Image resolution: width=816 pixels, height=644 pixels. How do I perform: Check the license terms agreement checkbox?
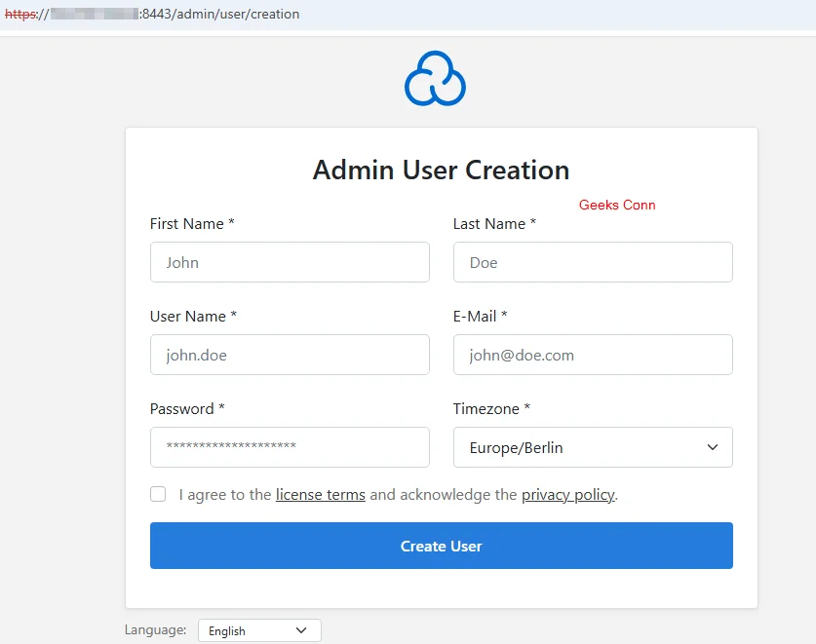point(158,494)
